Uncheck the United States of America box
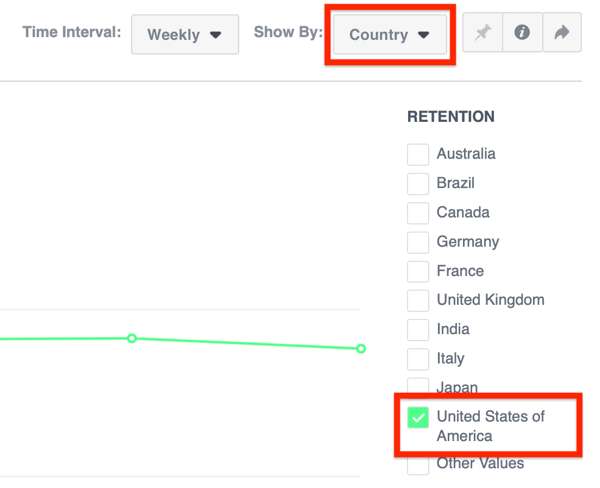The height and width of the screenshot is (488, 600). click(x=418, y=417)
